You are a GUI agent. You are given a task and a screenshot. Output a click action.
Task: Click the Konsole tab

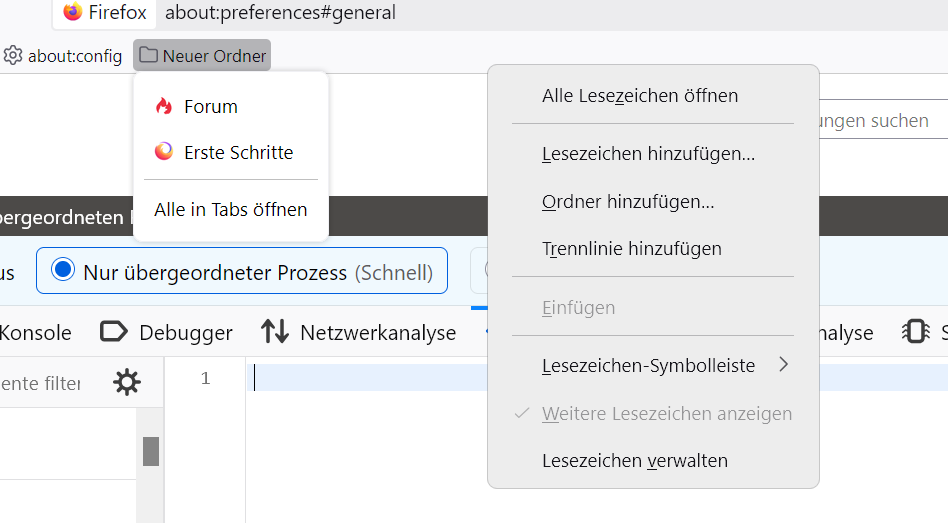click(36, 332)
